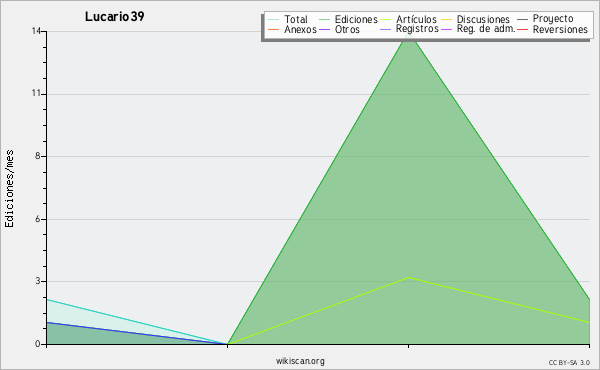Viewport: 600px width, 370px height.
Task: Click the Total legend entry
Action: click(288, 19)
